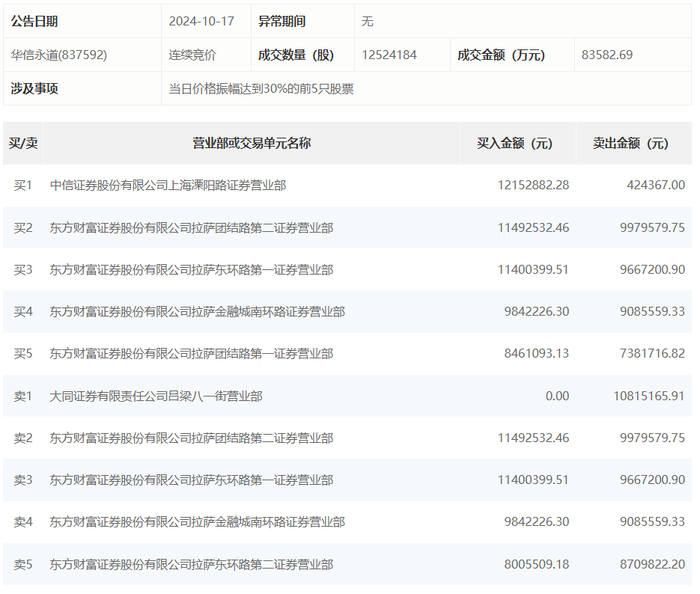The image size is (700, 594).
Task: Select the 卖5 row label
Action: pyautogui.click(x=23, y=565)
